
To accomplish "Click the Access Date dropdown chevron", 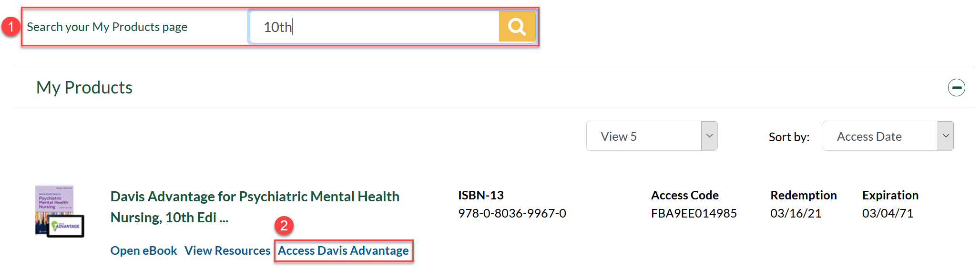I will pos(946,136).
